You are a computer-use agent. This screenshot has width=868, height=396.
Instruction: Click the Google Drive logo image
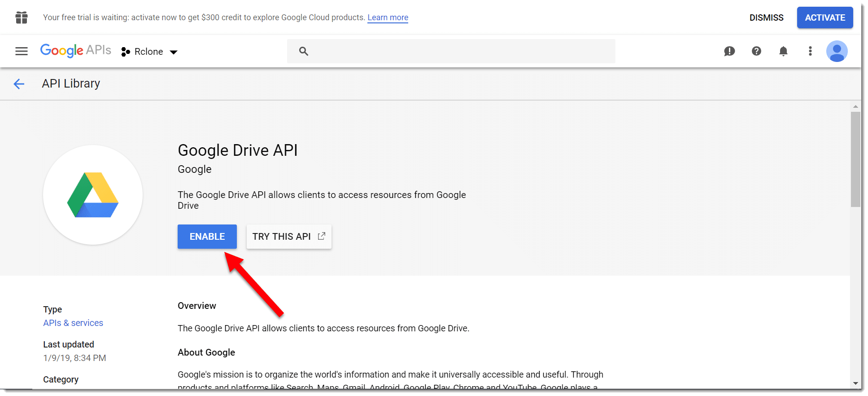(x=93, y=195)
